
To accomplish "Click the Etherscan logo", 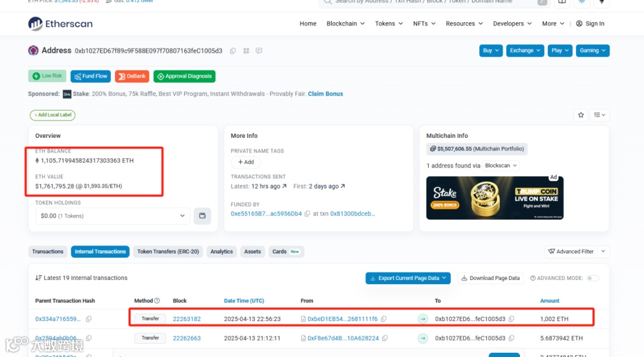I will [x=60, y=24].
